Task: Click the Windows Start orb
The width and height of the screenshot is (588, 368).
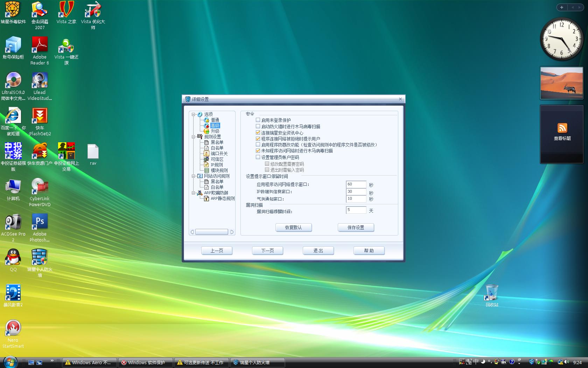Action: (x=10, y=362)
